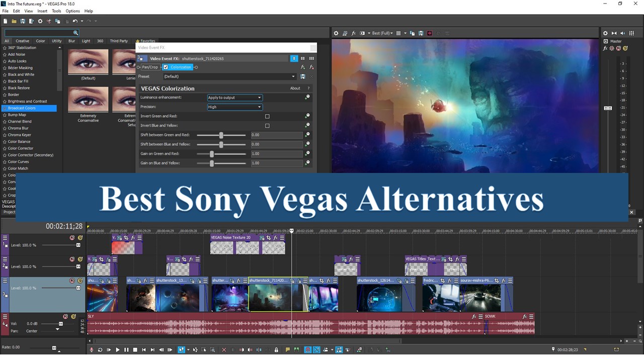Toggle the Lock event padlock icon
This screenshot has height=362, width=644.
tap(276, 350)
